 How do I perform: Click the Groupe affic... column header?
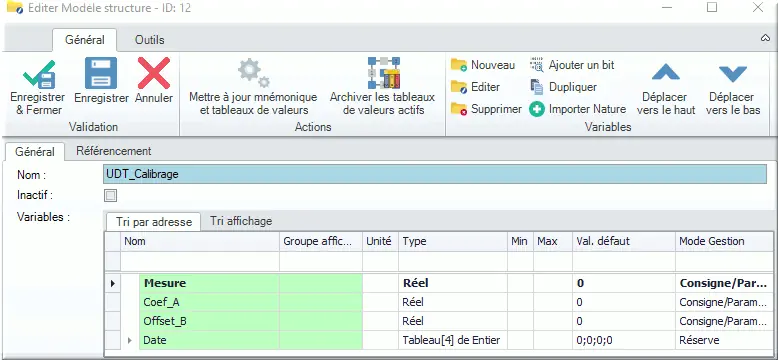(x=321, y=241)
